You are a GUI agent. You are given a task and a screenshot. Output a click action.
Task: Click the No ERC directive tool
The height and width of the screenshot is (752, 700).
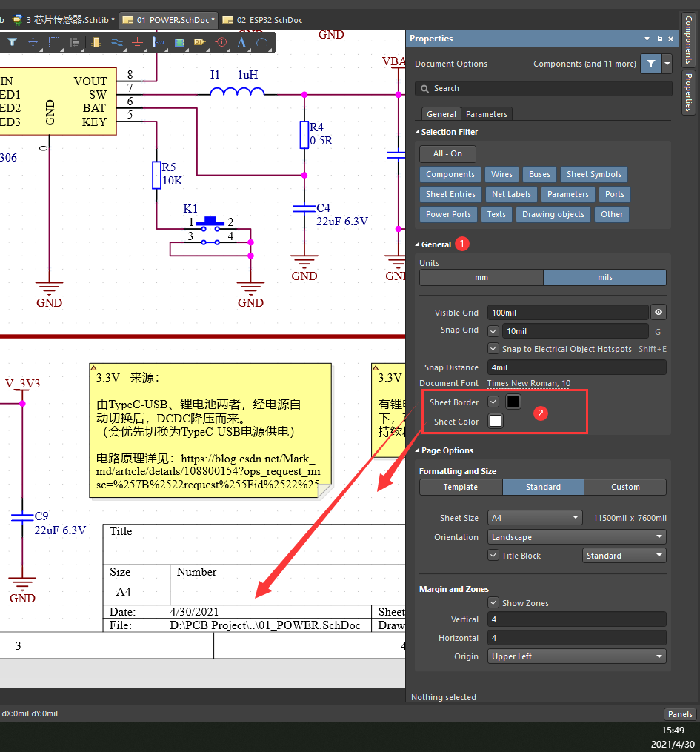[221, 42]
